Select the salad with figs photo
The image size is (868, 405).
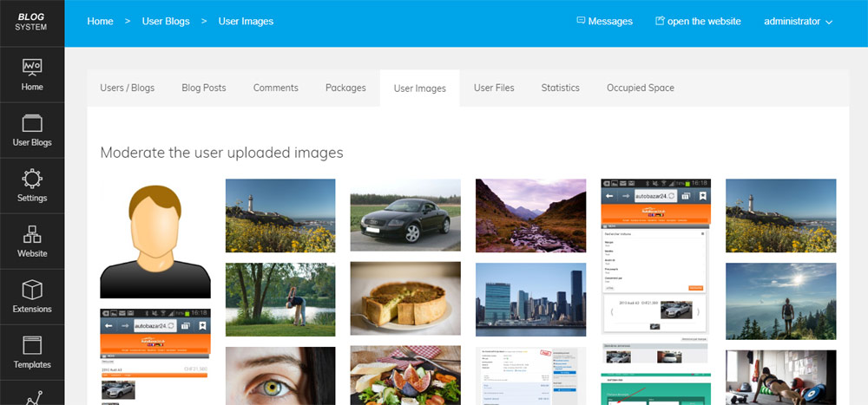coord(405,376)
